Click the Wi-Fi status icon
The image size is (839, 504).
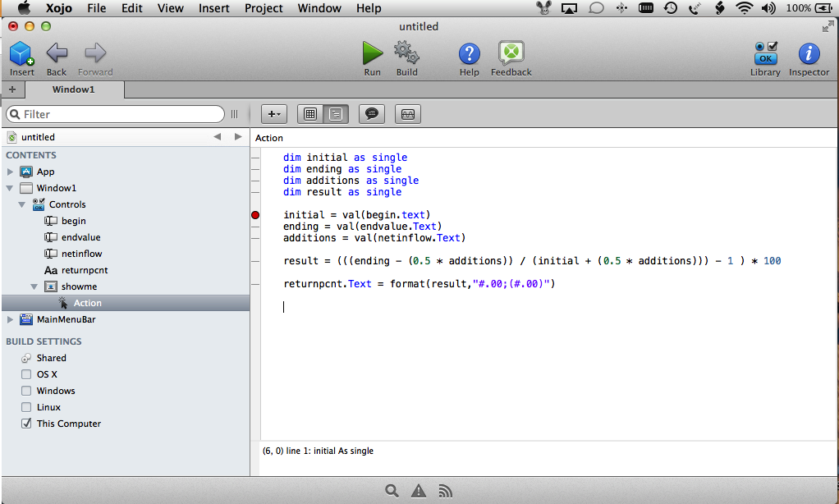click(x=745, y=7)
